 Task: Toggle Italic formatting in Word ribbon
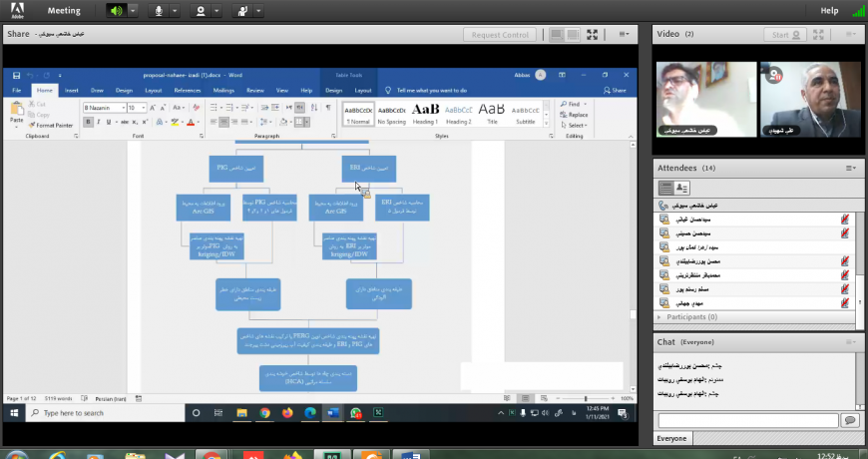[98, 122]
